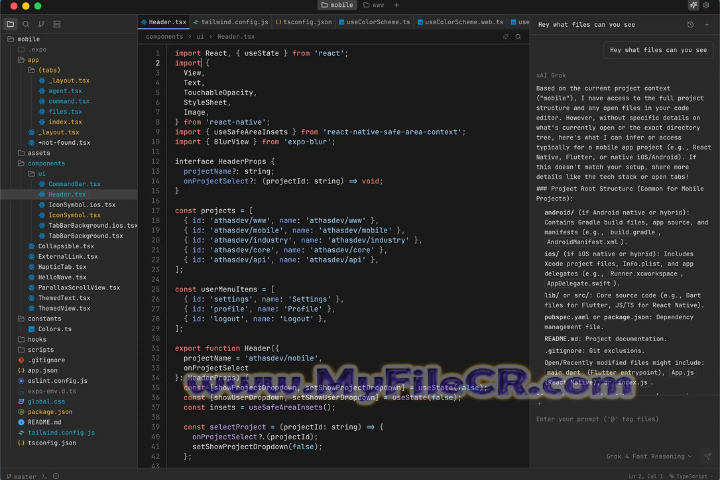
Task: Expand the scripts folder
Action: pyautogui.click(x=36, y=350)
